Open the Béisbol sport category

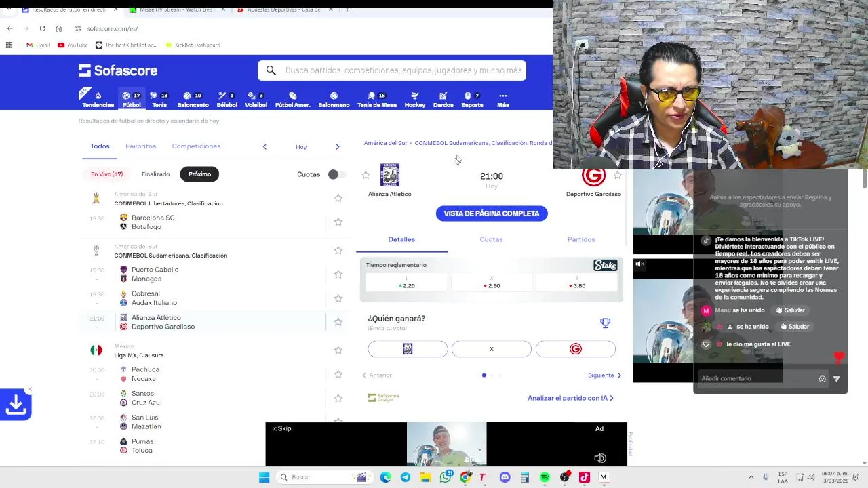point(226,100)
